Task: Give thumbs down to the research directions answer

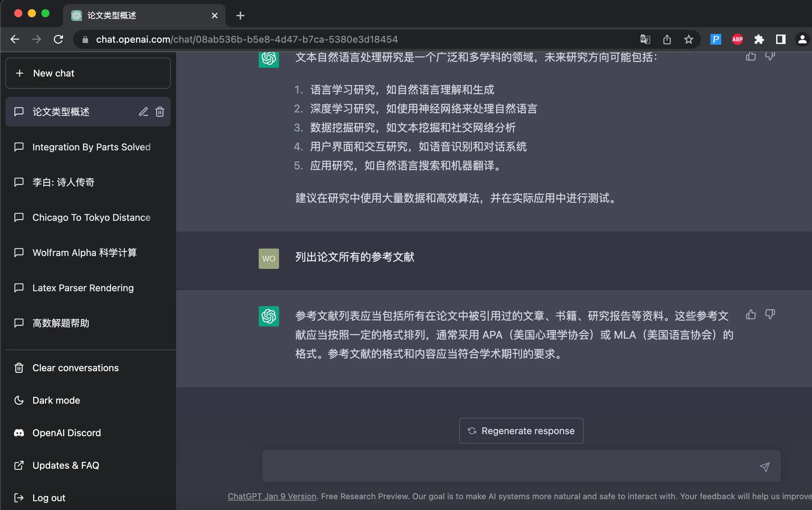Action: (770, 56)
